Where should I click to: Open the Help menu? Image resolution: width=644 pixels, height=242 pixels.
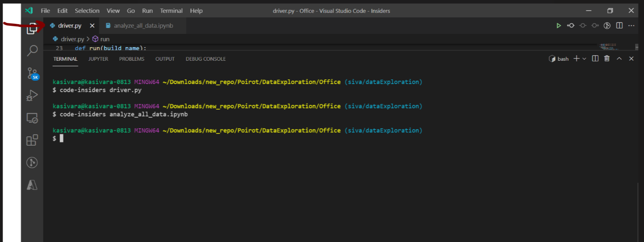pos(197,11)
